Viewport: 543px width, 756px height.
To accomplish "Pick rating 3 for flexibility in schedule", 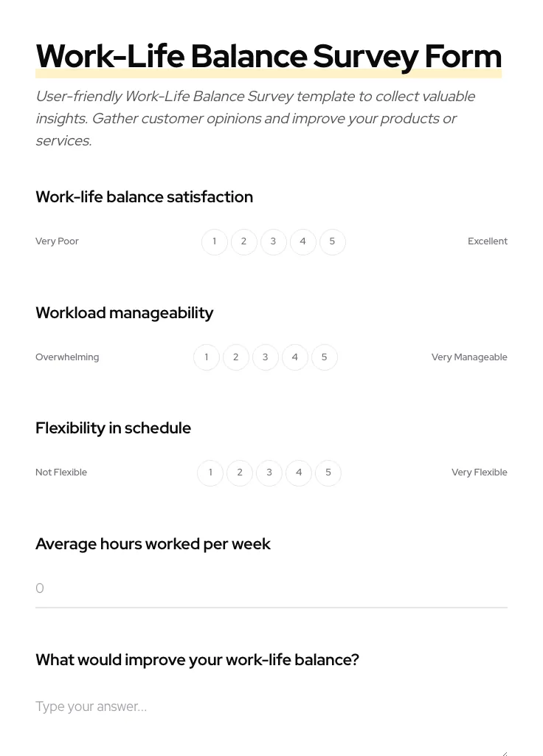I will [269, 472].
